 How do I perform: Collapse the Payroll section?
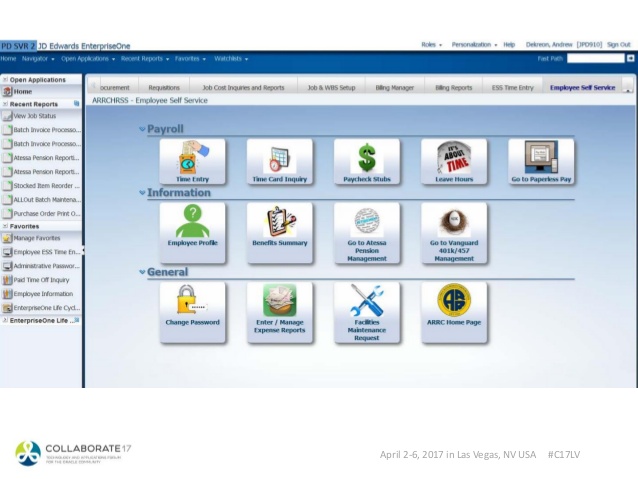pos(142,129)
